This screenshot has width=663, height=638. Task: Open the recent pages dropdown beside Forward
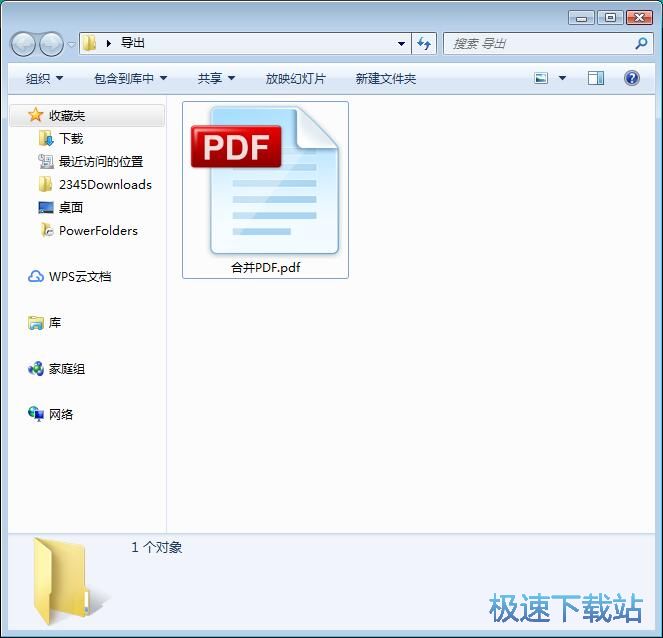[x=71, y=44]
